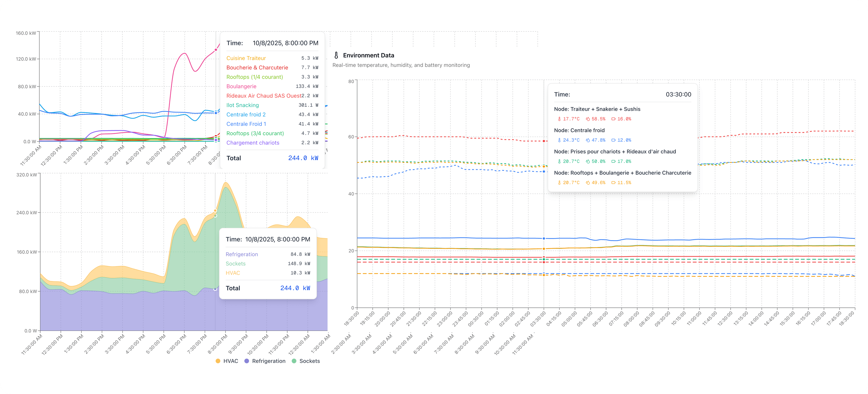Click the Refrigeration value in the stacked chart tooltip
Screen dimensions: 868x394
pyautogui.click(x=300, y=255)
